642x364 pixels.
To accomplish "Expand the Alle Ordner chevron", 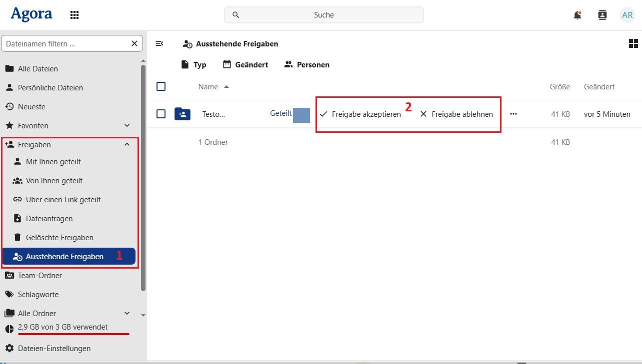I will pos(127,314).
